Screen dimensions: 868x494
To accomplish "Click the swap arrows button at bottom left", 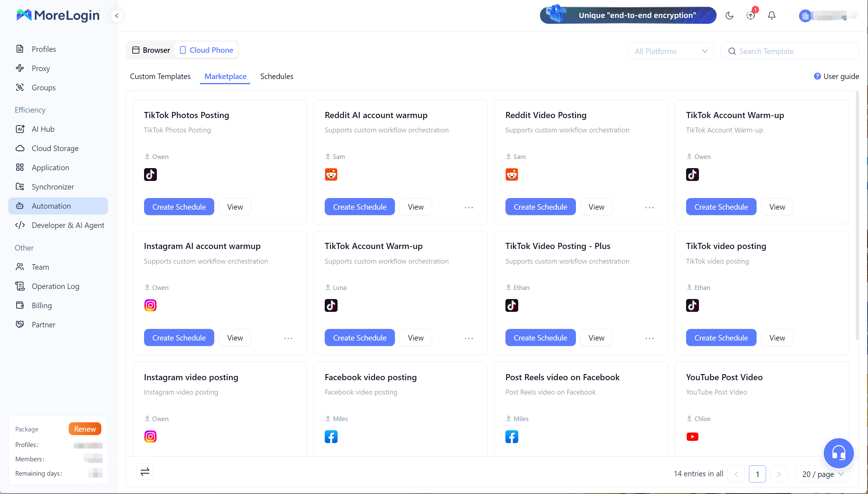I will pos(145,471).
